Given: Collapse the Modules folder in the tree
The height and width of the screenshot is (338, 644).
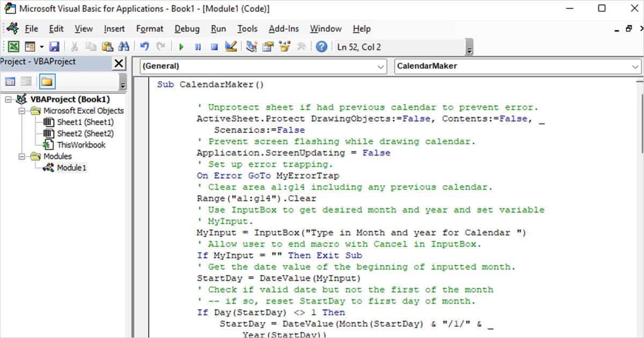Looking at the screenshot, I should point(22,157).
